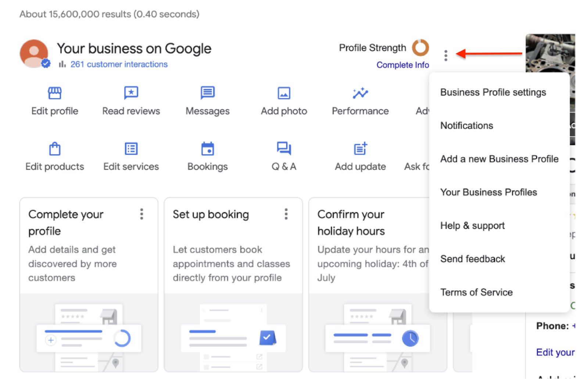
Task: Choose Notifications from the menu
Action: click(466, 126)
